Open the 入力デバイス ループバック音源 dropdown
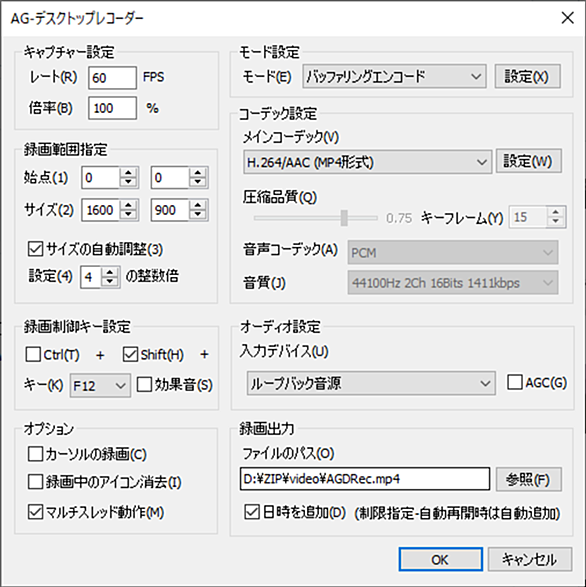Image resolution: width=586 pixels, height=587 pixels. (x=371, y=383)
